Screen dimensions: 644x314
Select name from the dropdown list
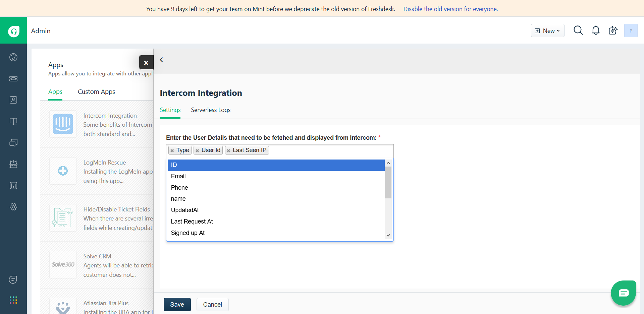(276, 199)
